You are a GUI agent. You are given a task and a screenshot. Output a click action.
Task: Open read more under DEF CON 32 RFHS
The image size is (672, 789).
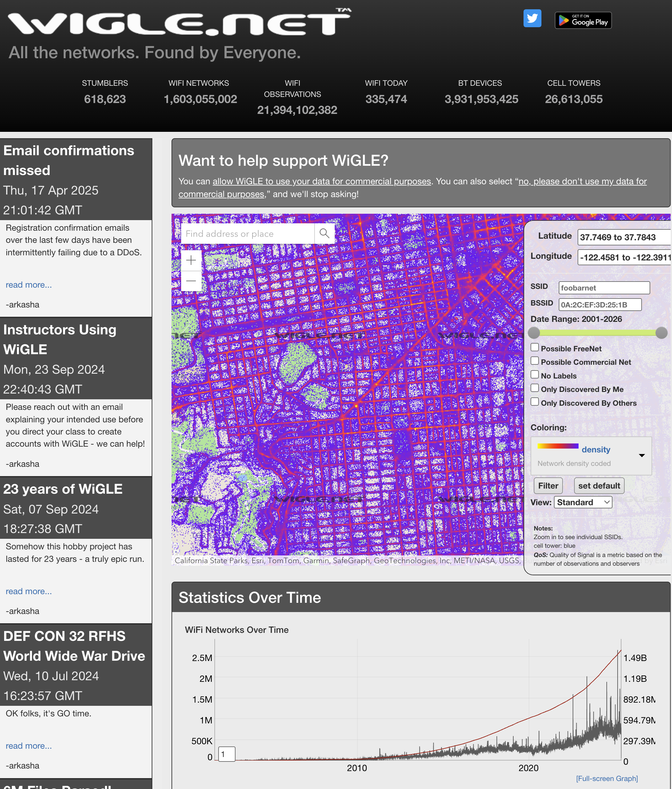28,745
